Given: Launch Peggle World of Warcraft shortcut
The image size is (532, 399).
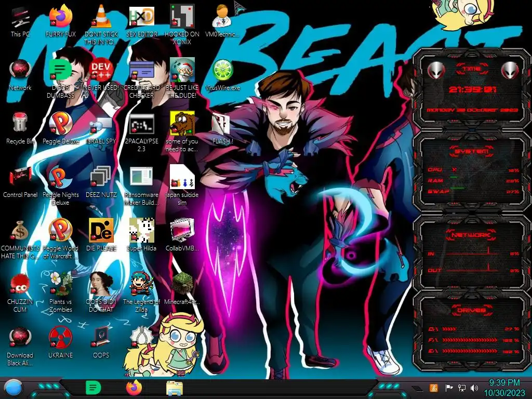Looking at the screenshot, I should [x=60, y=231].
